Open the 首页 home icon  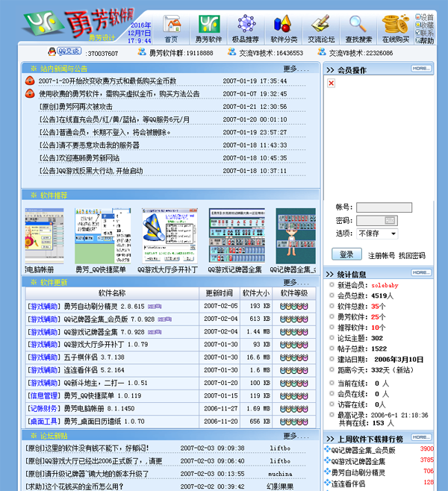[172, 24]
